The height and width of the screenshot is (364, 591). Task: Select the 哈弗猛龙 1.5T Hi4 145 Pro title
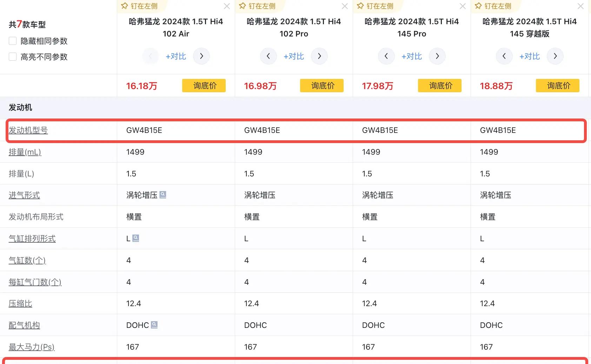[x=412, y=27]
